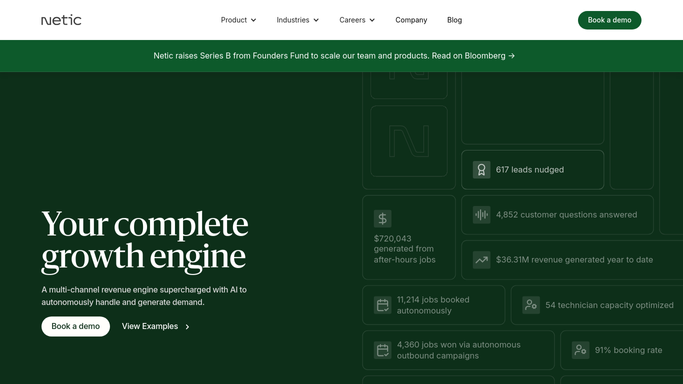This screenshot has height=384, width=683.
Task: Expand the Product dropdown menu
Action: coord(238,20)
